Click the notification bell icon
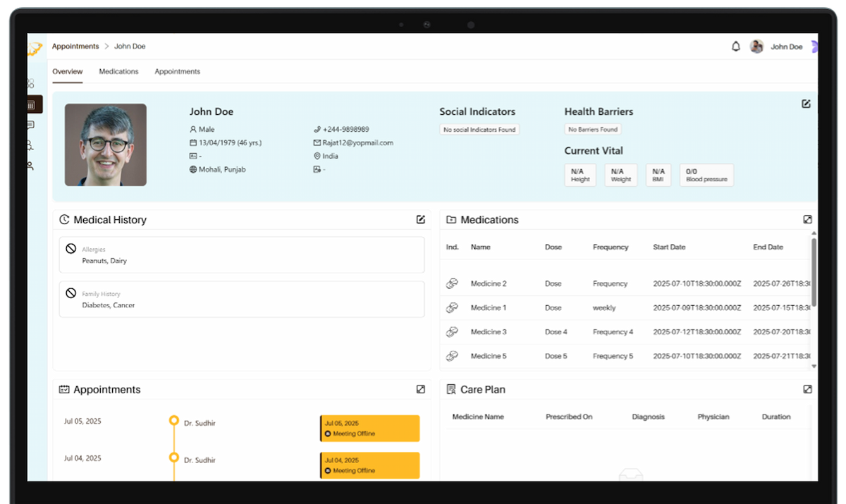 [x=735, y=47]
